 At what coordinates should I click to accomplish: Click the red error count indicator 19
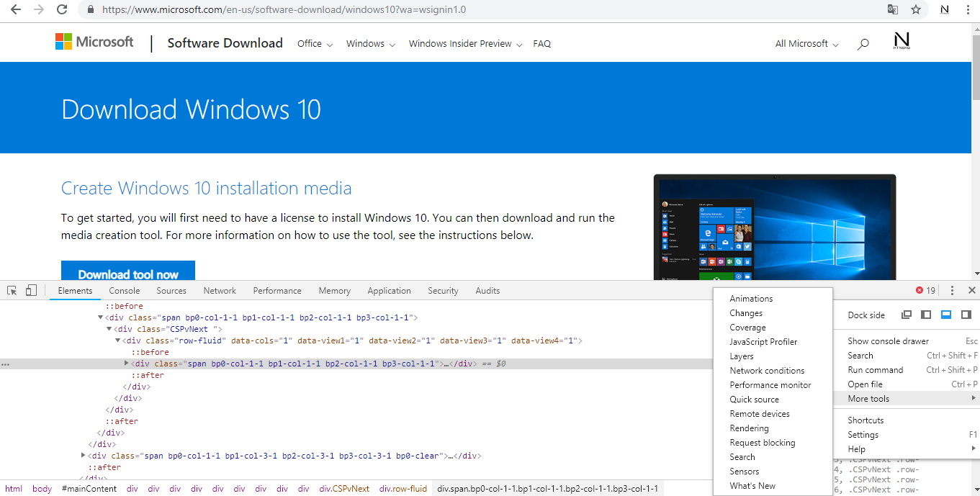pyautogui.click(x=925, y=291)
